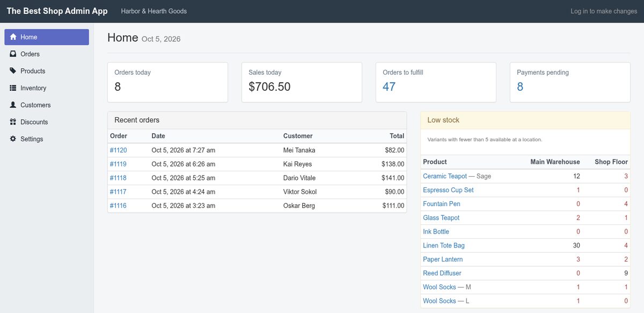Open order #1116
The height and width of the screenshot is (313, 644).
[x=118, y=206]
